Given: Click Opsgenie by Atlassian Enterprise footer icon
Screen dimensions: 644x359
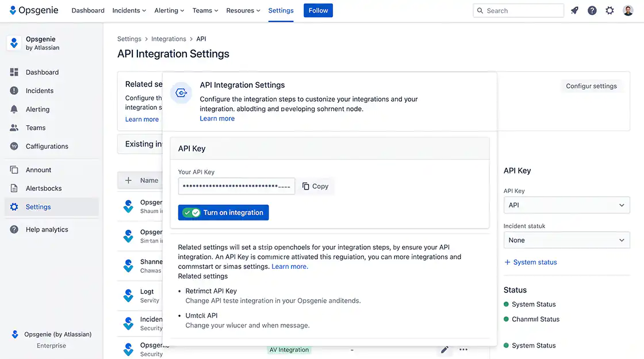Looking at the screenshot, I should click(x=15, y=334).
